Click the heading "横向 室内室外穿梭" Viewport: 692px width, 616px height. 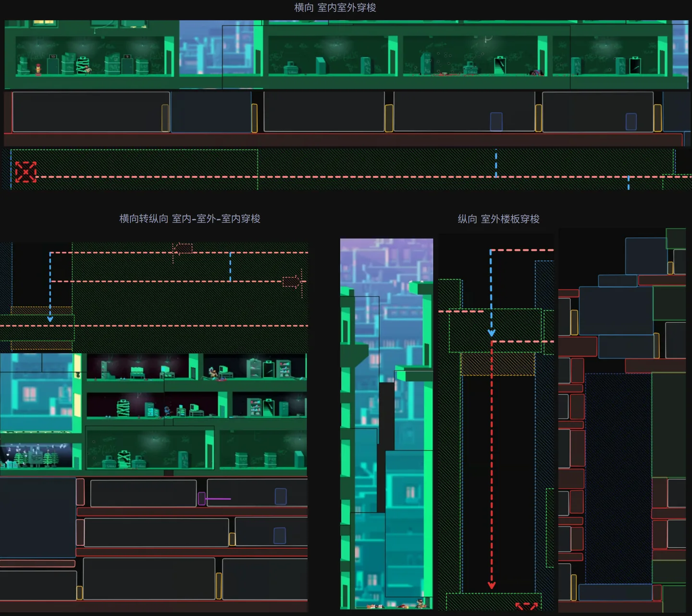click(x=335, y=8)
